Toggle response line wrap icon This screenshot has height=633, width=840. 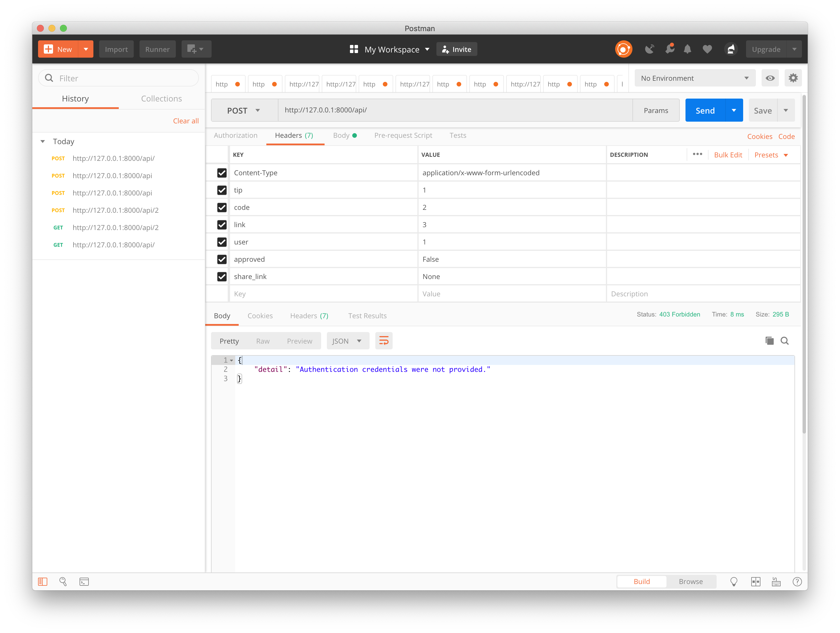[x=384, y=341]
